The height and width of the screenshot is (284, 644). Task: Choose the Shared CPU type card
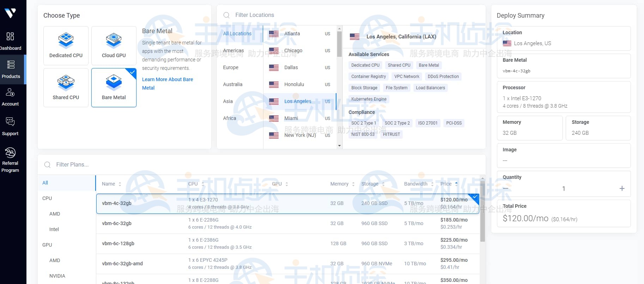(x=66, y=87)
